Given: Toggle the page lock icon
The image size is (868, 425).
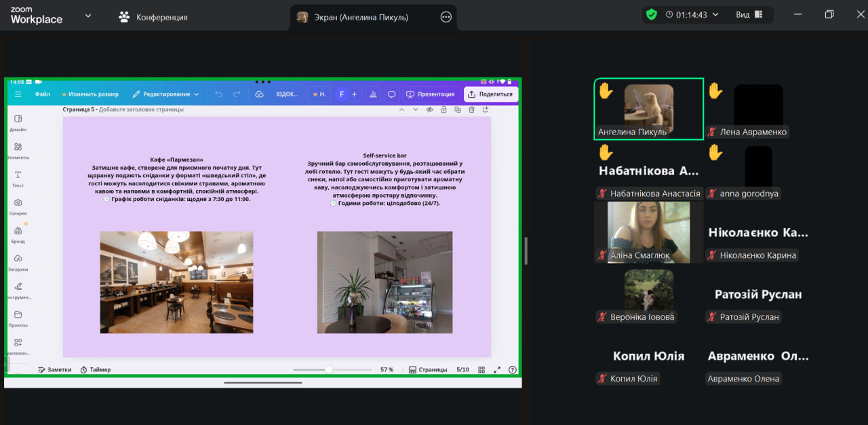Looking at the screenshot, I should (x=443, y=109).
